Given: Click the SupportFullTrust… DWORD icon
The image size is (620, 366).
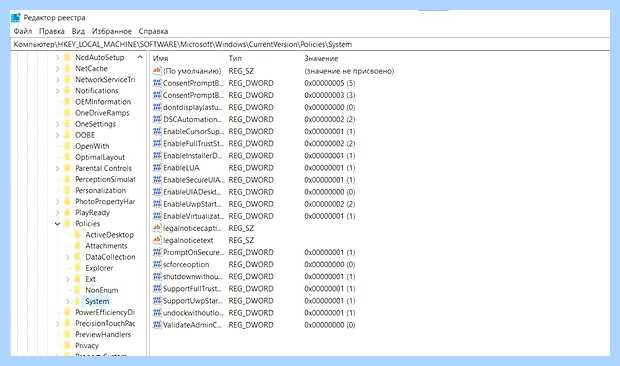Looking at the screenshot, I should 157,289.
